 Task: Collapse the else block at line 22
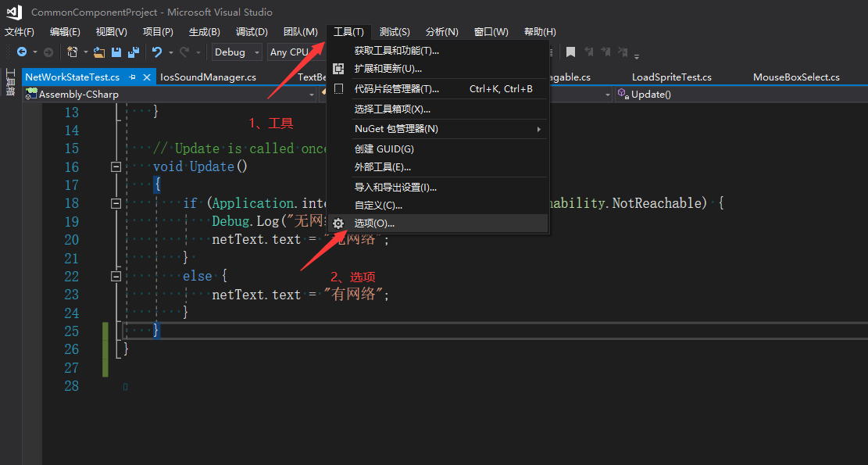116,276
